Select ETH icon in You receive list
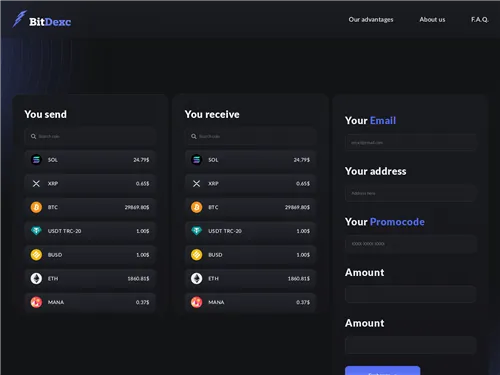This screenshot has height=375, width=500. coord(196,278)
